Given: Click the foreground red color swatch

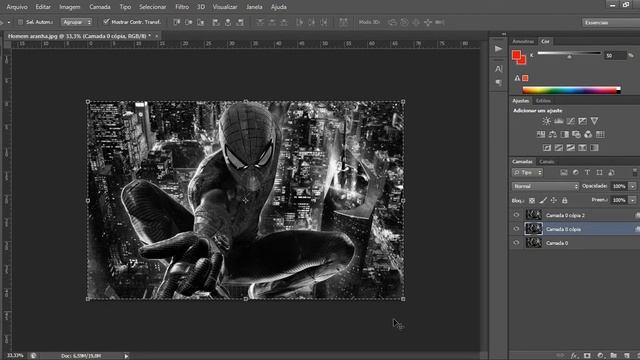Looking at the screenshot, I should point(517,55).
